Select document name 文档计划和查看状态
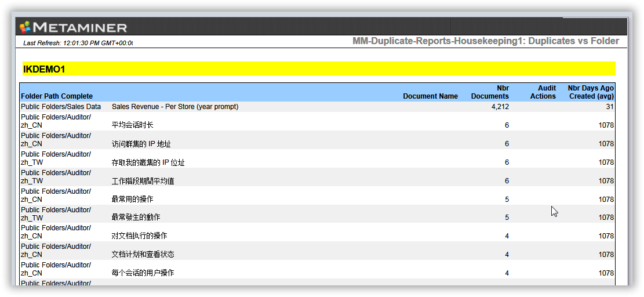Viewport: 644px width, 297px height. pyautogui.click(x=143, y=254)
